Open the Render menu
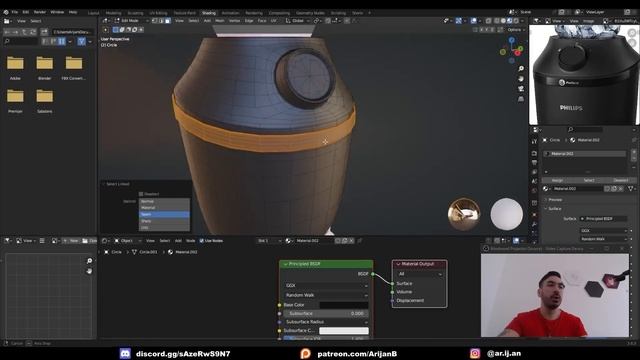 tap(40, 12)
